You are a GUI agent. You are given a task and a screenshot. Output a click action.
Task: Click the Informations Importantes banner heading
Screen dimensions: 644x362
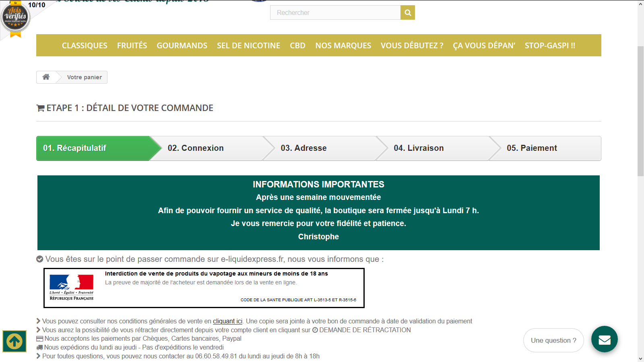318,185
